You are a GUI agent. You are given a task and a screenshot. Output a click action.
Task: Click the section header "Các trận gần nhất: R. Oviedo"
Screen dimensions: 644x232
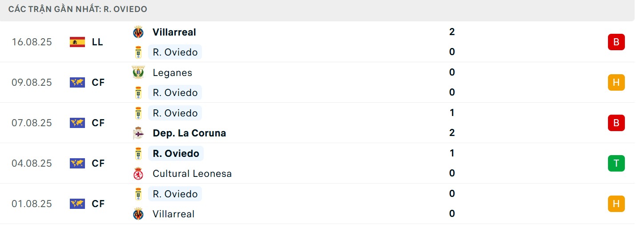click(x=78, y=9)
